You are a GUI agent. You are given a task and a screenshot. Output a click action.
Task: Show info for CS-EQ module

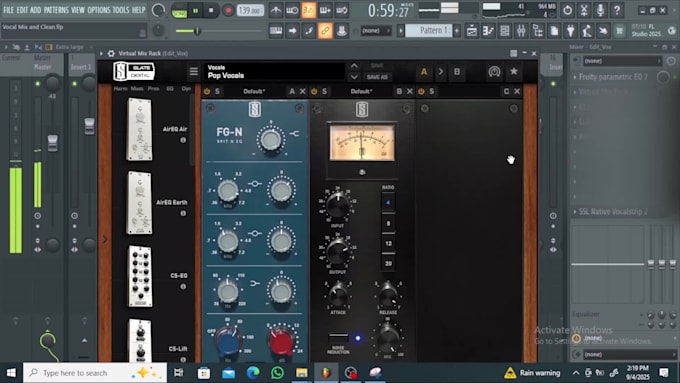183,286
